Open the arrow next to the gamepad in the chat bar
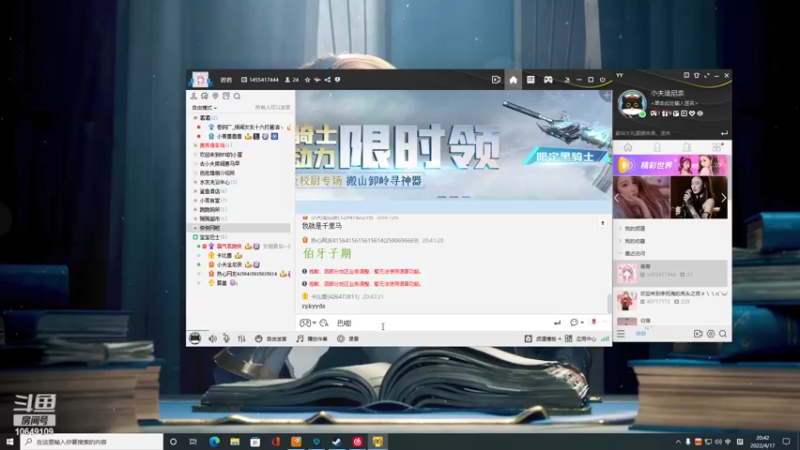The width and height of the screenshot is (800, 450). tap(314, 323)
